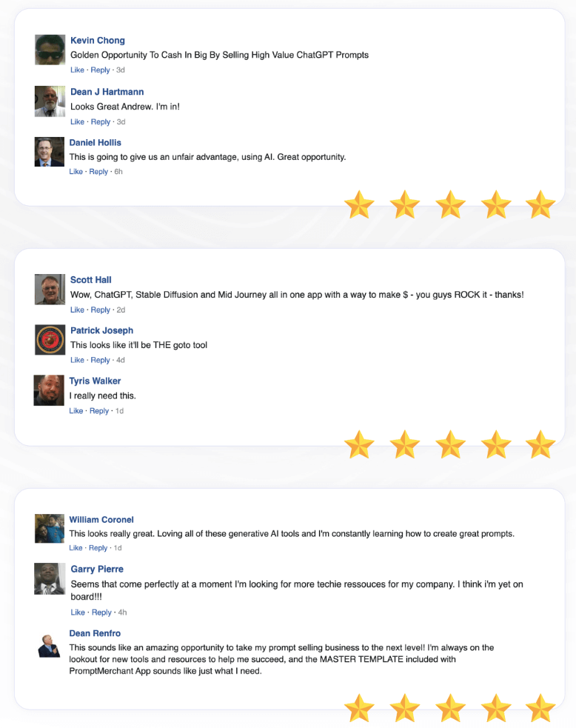Click the Tyris Walker name link
The width and height of the screenshot is (576, 728).
(x=95, y=381)
